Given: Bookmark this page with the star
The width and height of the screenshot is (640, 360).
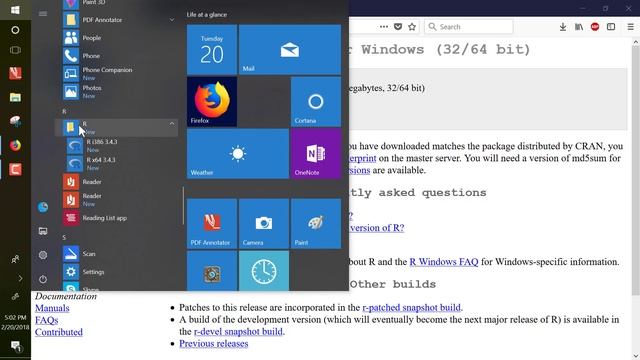Looking at the screenshot, I should pos(412,27).
